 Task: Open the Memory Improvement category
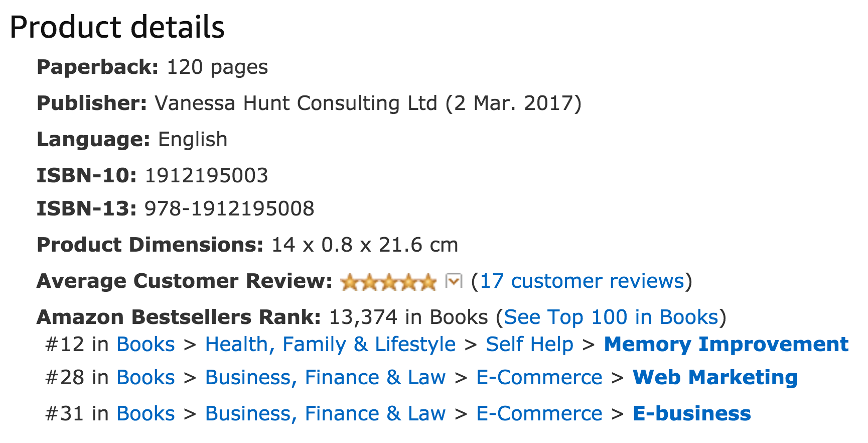pos(726,344)
